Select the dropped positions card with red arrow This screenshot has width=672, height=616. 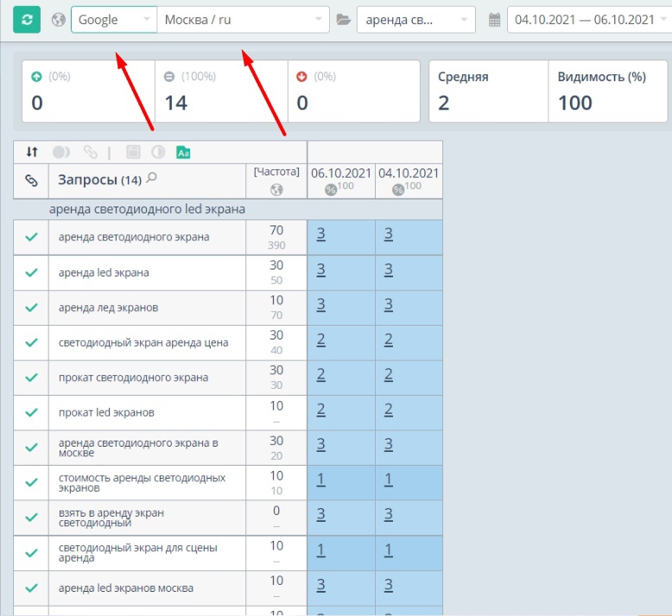[x=354, y=91]
